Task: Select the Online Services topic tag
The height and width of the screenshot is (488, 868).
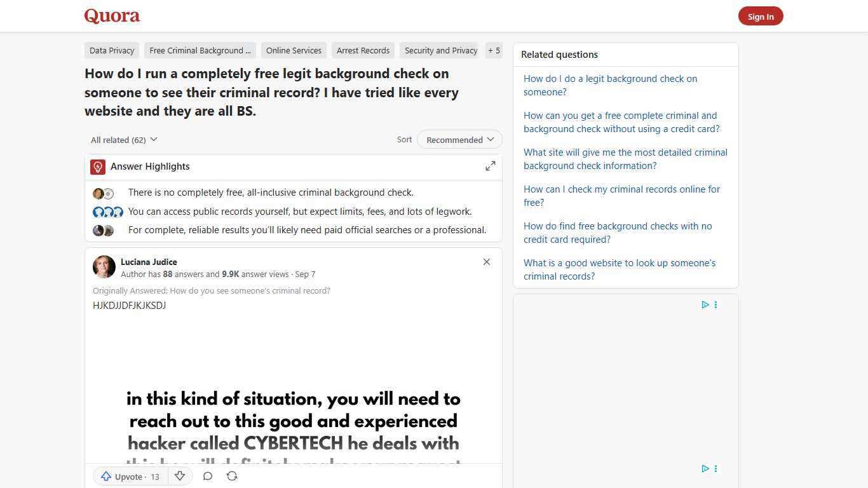Action: click(x=294, y=50)
